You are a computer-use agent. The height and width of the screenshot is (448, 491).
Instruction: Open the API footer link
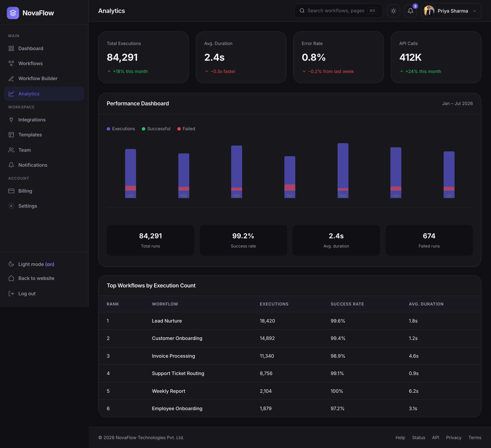(x=435, y=438)
